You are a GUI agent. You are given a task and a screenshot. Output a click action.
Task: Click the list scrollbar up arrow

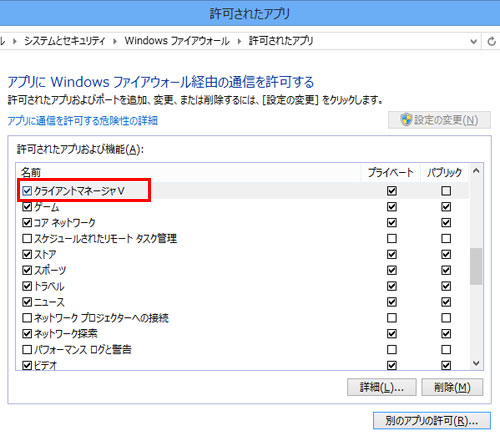click(476, 171)
